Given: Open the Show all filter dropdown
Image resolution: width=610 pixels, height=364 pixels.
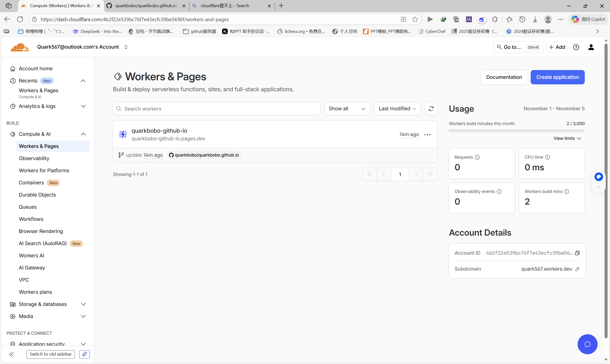Looking at the screenshot, I should [x=347, y=109].
